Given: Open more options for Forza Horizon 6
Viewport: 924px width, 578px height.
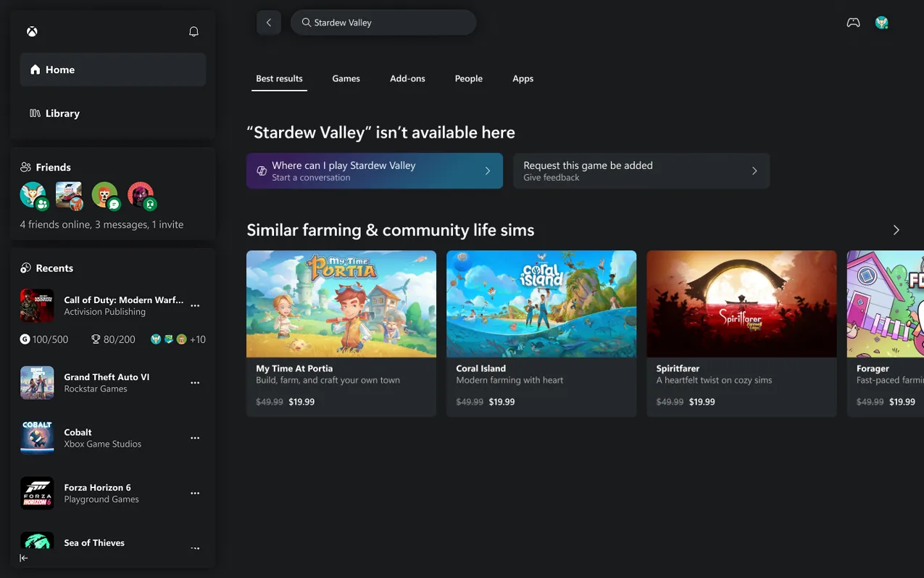Looking at the screenshot, I should [x=195, y=493].
